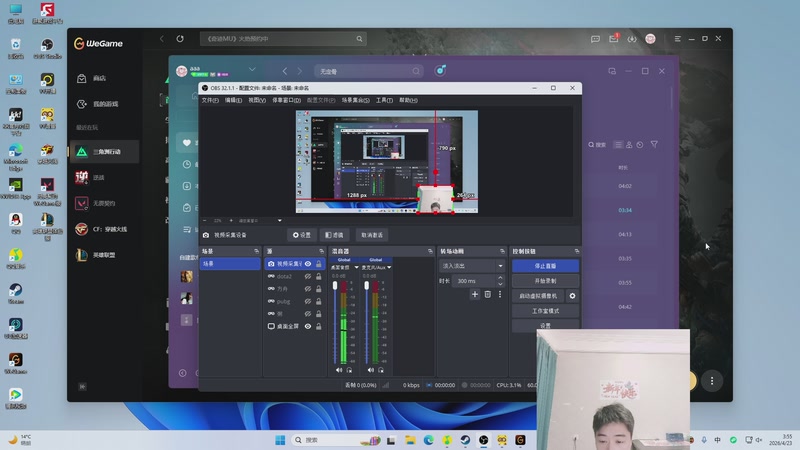Click 停止直播 to stop streaming

pyautogui.click(x=545, y=266)
